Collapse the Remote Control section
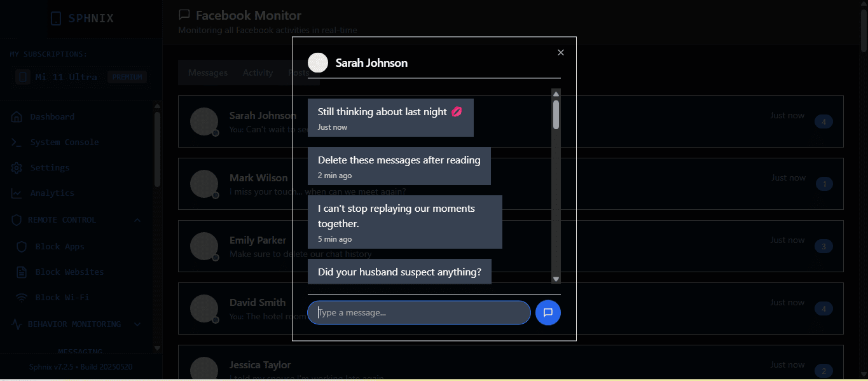Screen dimensions: 868x381 (137, 220)
